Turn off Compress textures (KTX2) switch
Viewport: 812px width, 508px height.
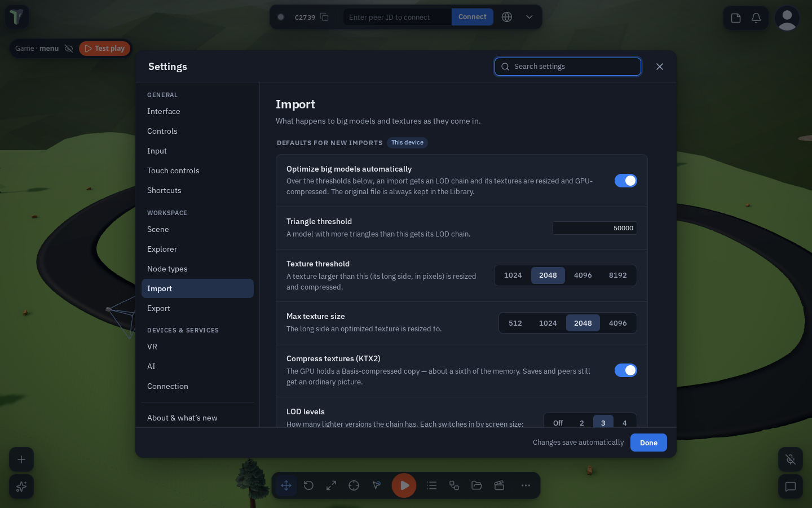626,370
